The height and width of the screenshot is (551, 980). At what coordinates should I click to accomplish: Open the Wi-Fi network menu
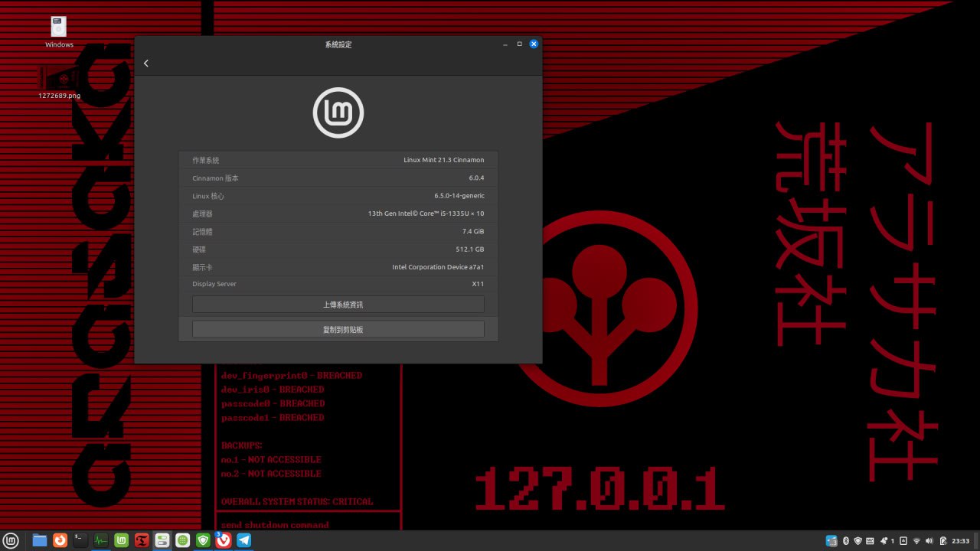coord(917,541)
